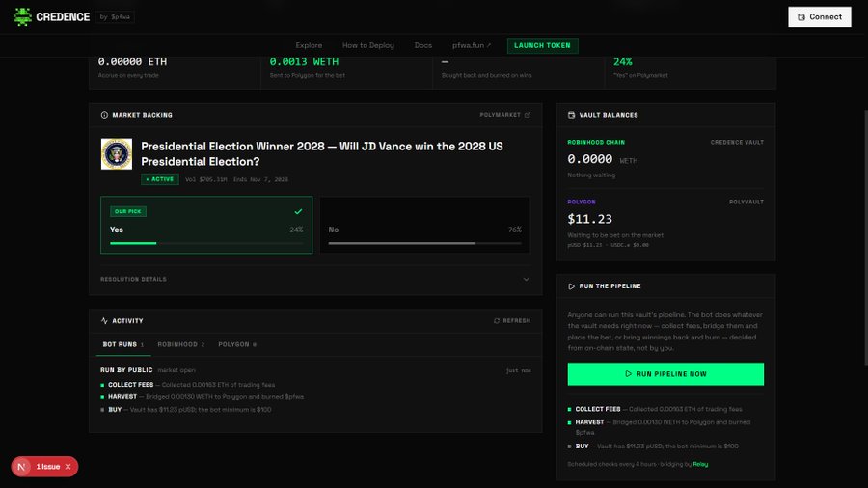868x488 pixels.
Task: Click Harvest line under pipeline button
Action: [659, 427]
